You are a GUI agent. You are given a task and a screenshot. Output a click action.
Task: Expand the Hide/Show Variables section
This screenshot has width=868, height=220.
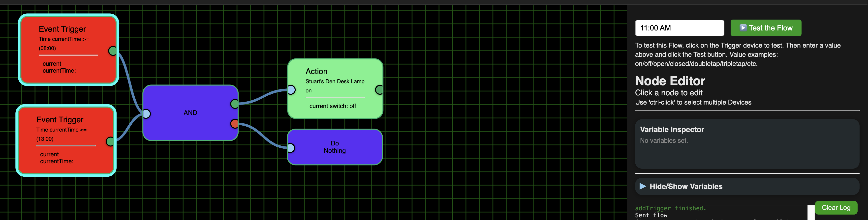coord(747,186)
